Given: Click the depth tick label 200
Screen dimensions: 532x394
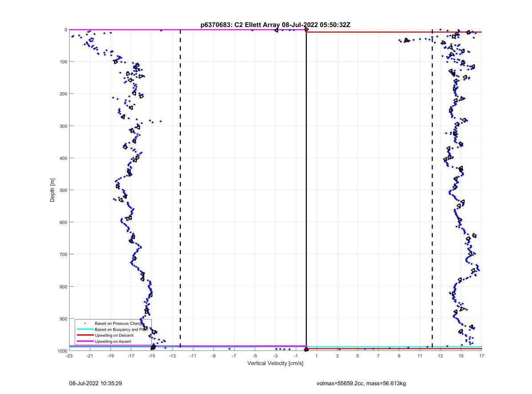Looking at the screenshot, I should click(63, 94).
